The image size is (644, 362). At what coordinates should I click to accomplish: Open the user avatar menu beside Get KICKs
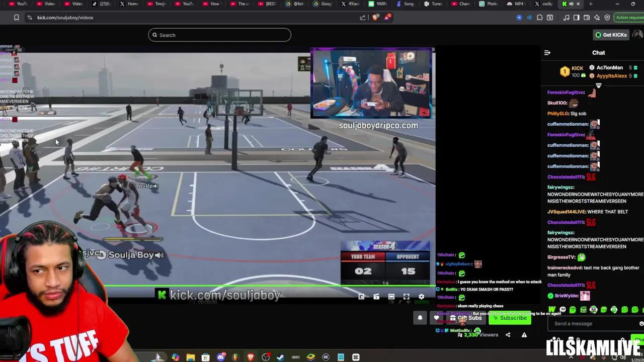pos(638,35)
